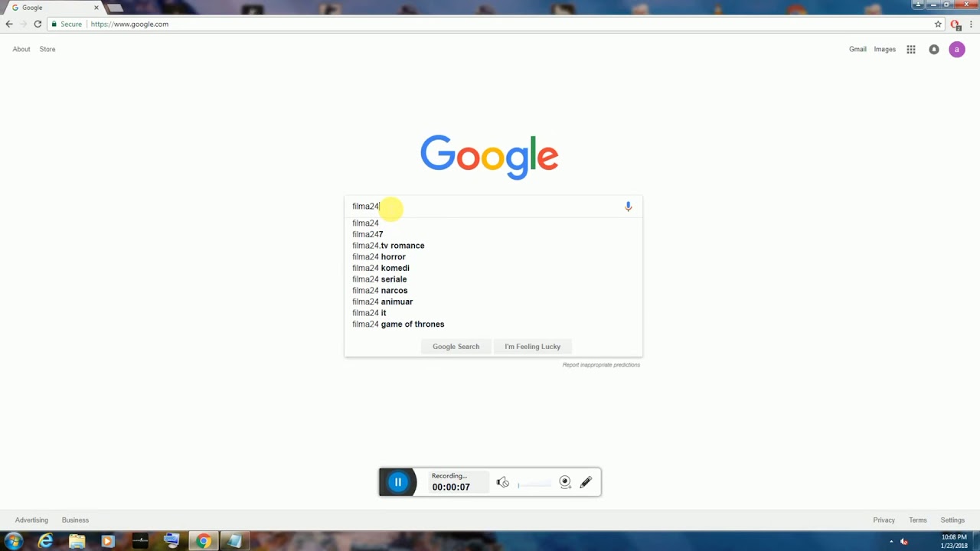The width and height of the screenshot is (980, 551).
Task: Open the recorder pencil annotation tool
Action: point(586,482)
